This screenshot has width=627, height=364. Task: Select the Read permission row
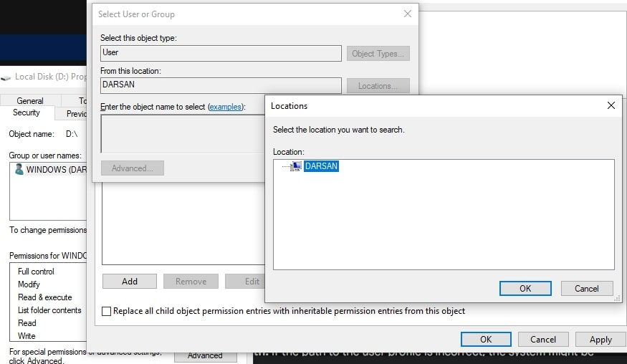27,323
